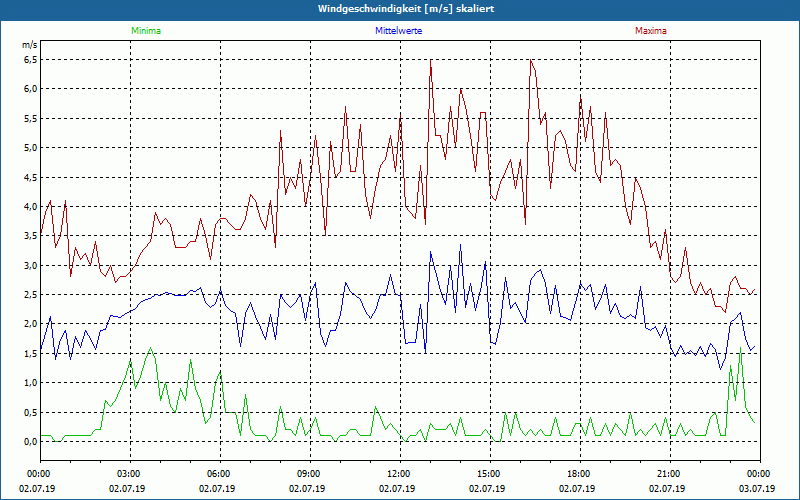
Task: Click the 1,0 y-axis value
Action: 31,383
